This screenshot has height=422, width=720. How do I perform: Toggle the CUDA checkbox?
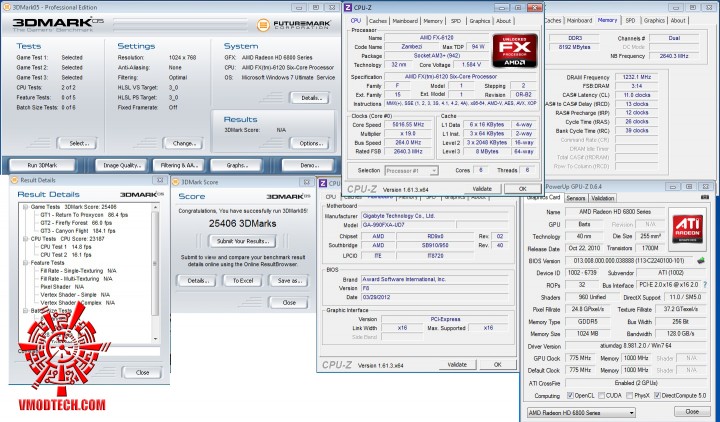602,395
